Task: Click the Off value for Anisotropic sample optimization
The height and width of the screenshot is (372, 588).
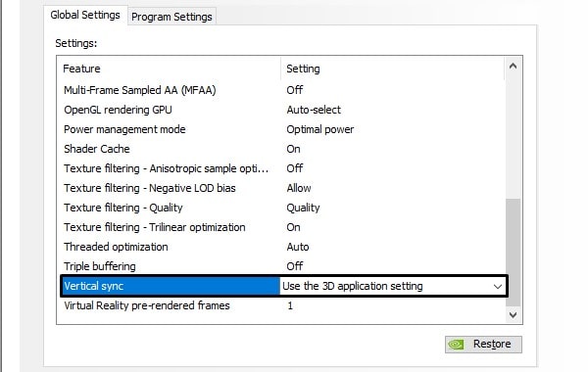Action: [x=294, y=168]
